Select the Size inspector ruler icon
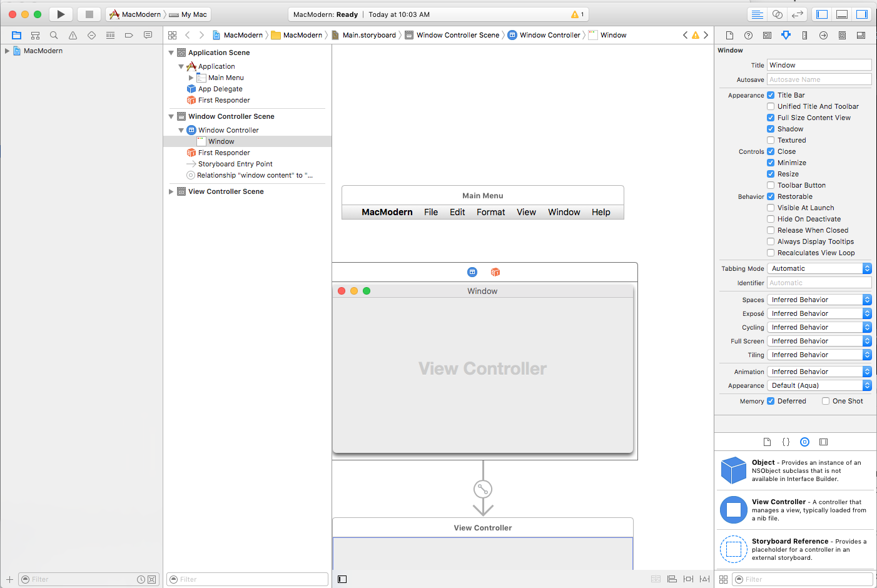This screenshot has height=588, width=877. point(804,35)
